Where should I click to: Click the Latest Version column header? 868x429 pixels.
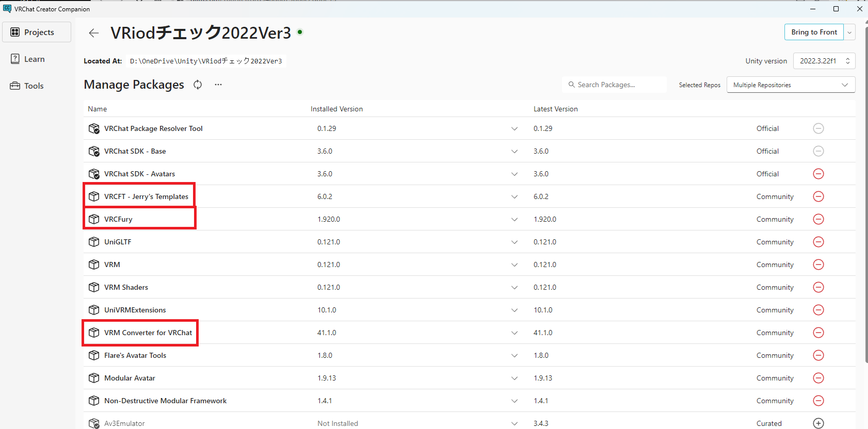click(556, 109)
